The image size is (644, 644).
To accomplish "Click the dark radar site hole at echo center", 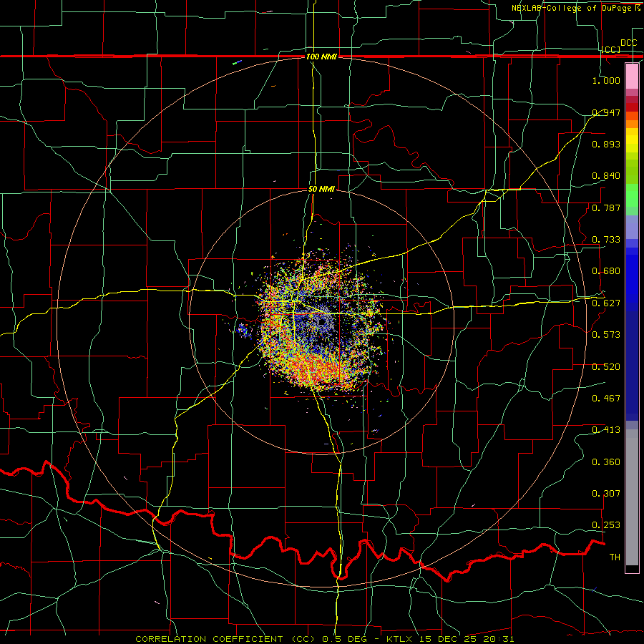I will point(321,321).
